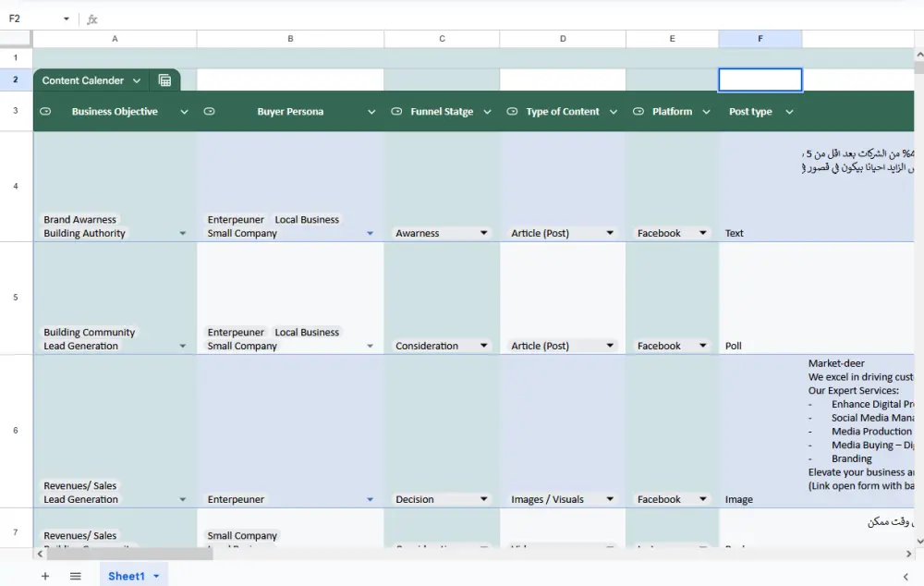Screen dimensions: 924x586
Task: Open Name Box dropdown arrow next to F2
Action: [66, 18]
